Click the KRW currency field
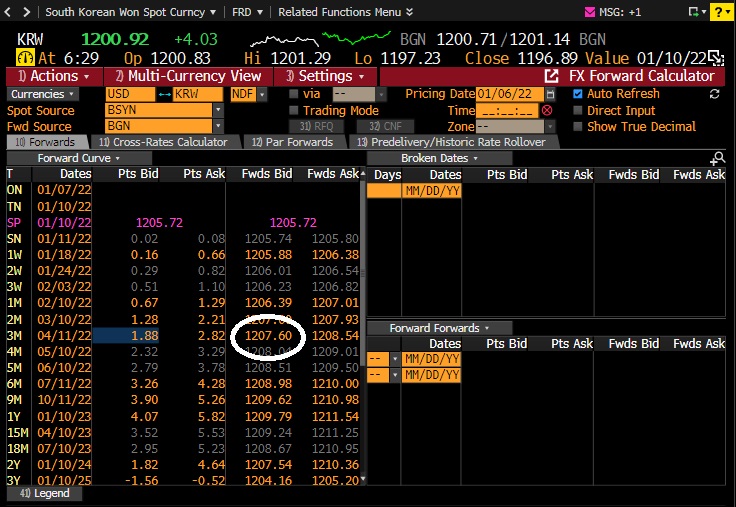 coord(198,94)
